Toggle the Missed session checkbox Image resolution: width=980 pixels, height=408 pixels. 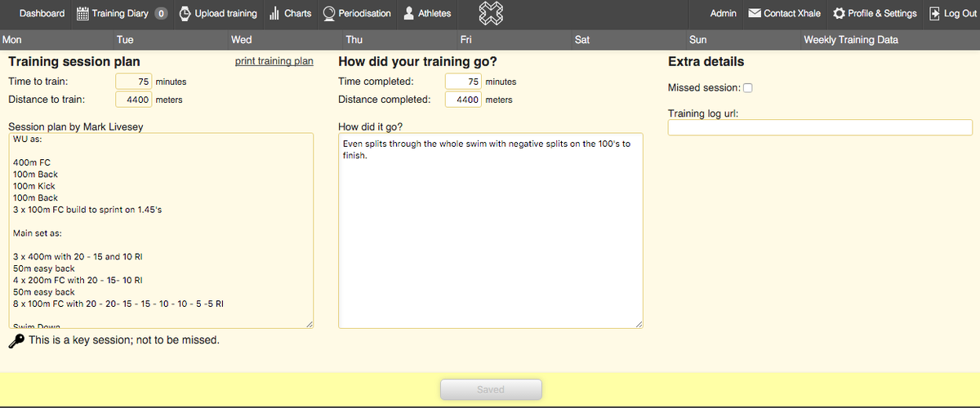pyautogui.click(x=748, y=88)
